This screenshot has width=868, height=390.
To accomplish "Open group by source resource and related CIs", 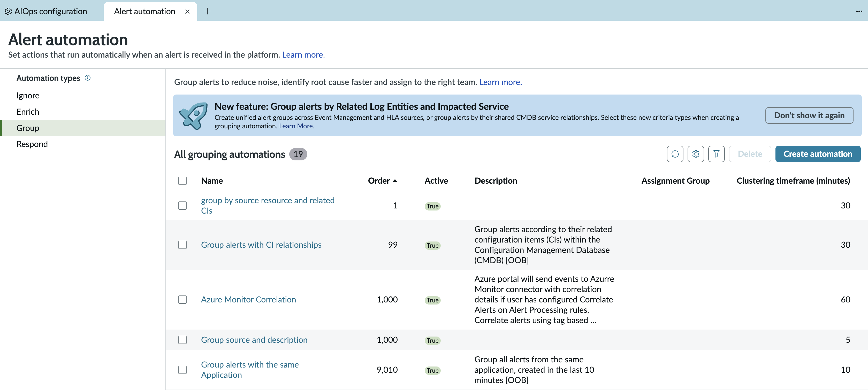I will pyautogui.click(x=268, y=205).
